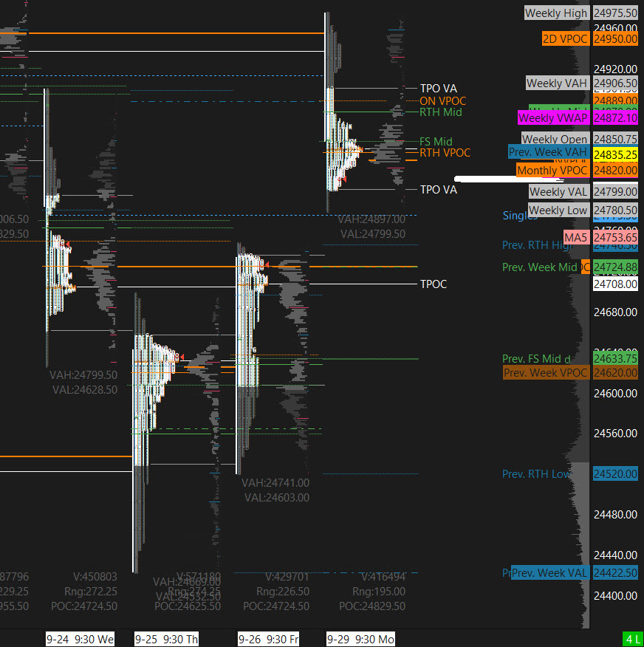Screen dimensions: 644x647
Task: Click the green 4 L position indicator
Action: click(x=632, y=639)
